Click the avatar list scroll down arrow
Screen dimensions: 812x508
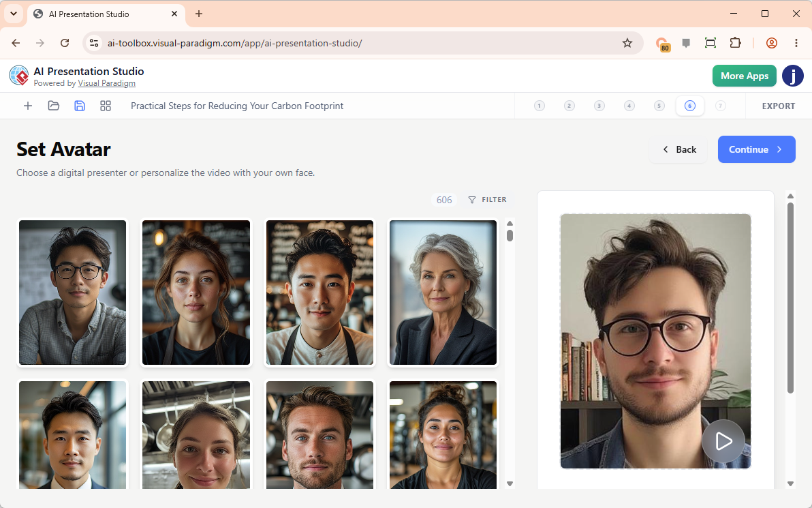(x=510, y=483)
